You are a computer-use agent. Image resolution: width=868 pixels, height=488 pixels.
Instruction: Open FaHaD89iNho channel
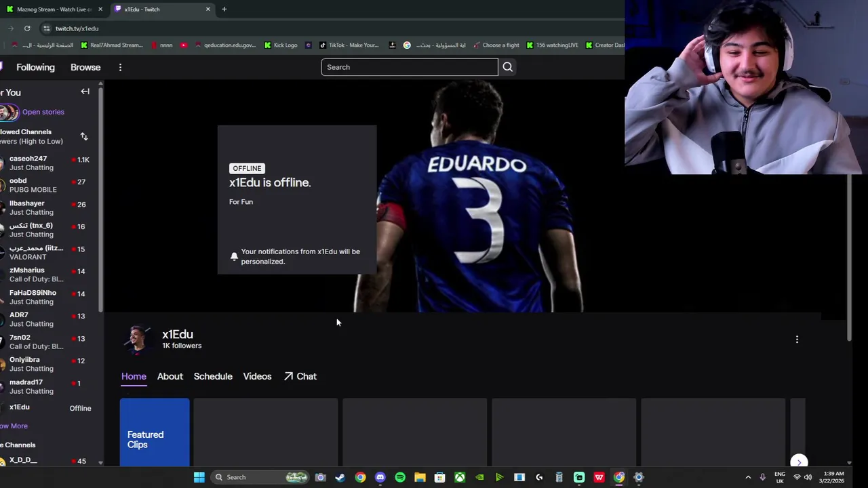point(47,297)
